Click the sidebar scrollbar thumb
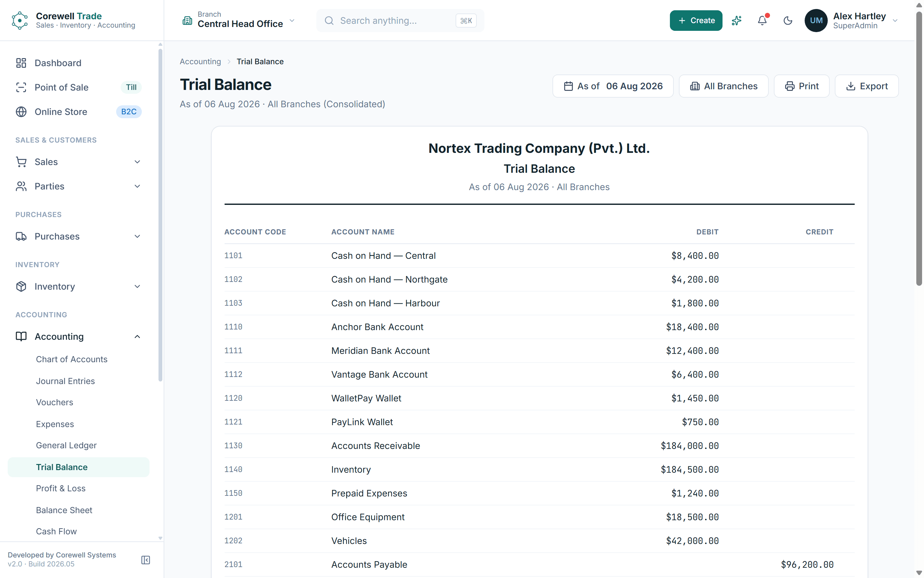The image size is (924, 578). (160, 215)
